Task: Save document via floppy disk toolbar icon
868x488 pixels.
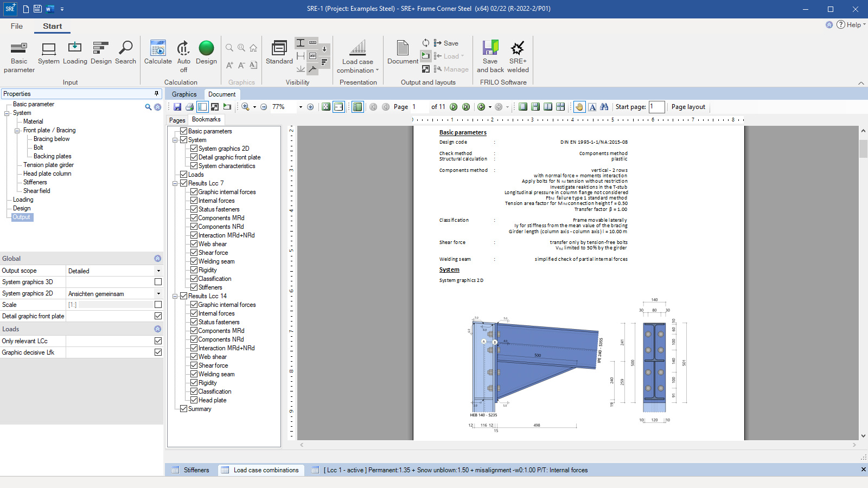Action: click(177, 107)
